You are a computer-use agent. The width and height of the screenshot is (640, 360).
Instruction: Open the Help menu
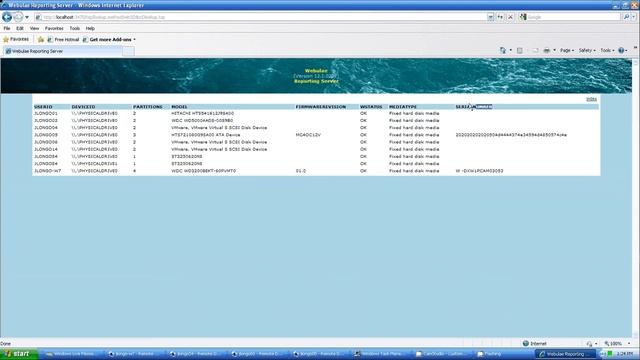pos(90,29)
